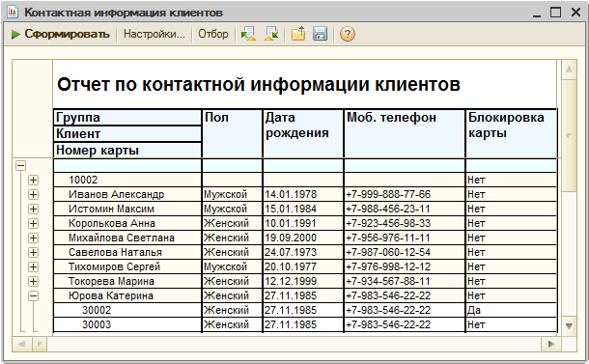This screenshot has height=364, width=589.
Task: Collapse the top-level report group
Action: point(20,166)
